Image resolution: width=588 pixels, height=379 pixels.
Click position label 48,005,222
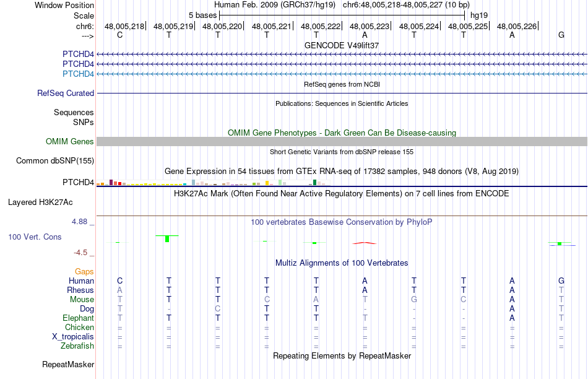320,26
